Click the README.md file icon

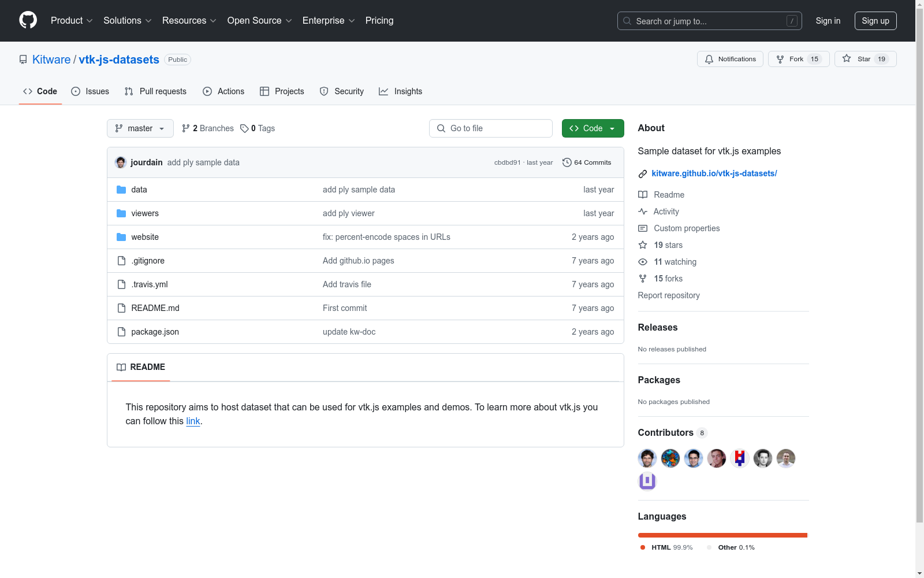pos(121,308)
